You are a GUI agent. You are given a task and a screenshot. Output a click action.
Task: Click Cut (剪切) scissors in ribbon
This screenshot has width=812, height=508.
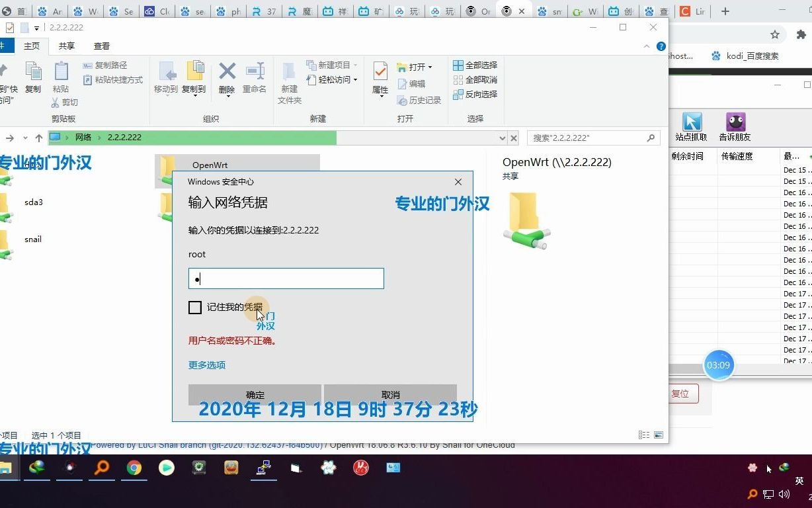click(x=64, y=103)
